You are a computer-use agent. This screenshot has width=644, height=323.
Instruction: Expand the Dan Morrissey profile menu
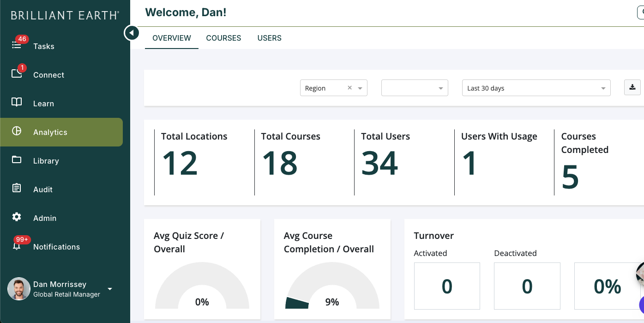[x=110, y=289]
